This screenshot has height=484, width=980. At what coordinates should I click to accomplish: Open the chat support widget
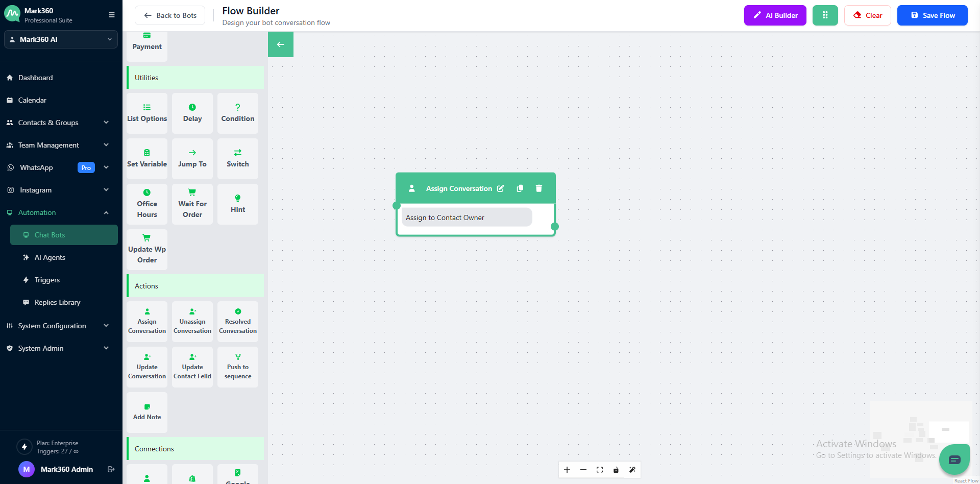(x=954, y=460)
